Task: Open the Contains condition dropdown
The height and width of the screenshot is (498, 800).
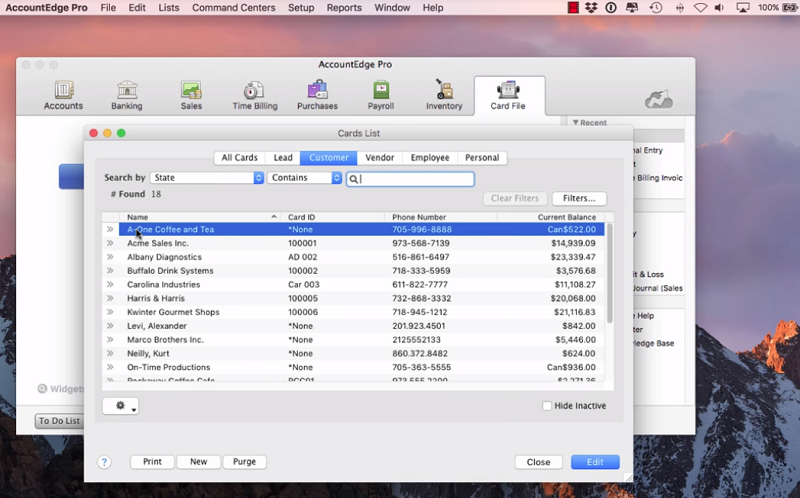Action: coord(305,178)
